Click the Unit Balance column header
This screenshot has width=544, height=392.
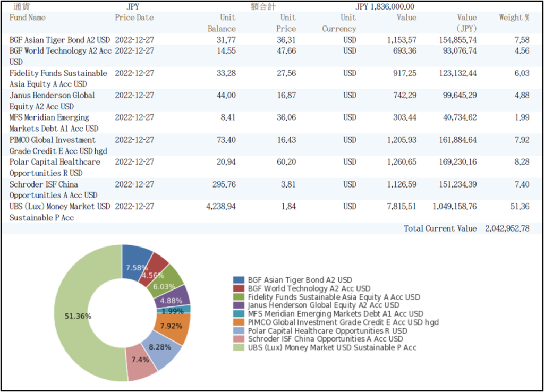[x=222, y=23]
